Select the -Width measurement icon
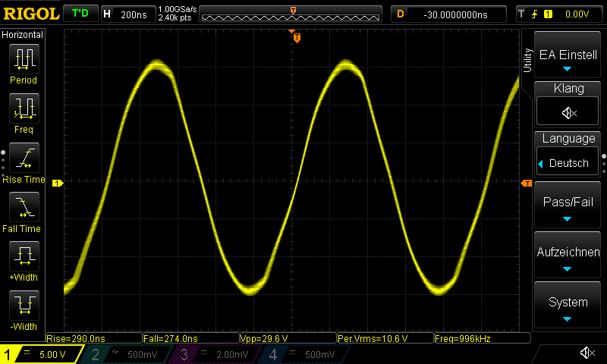The width and height of the screenshot is (607, 364). point(24,305)
